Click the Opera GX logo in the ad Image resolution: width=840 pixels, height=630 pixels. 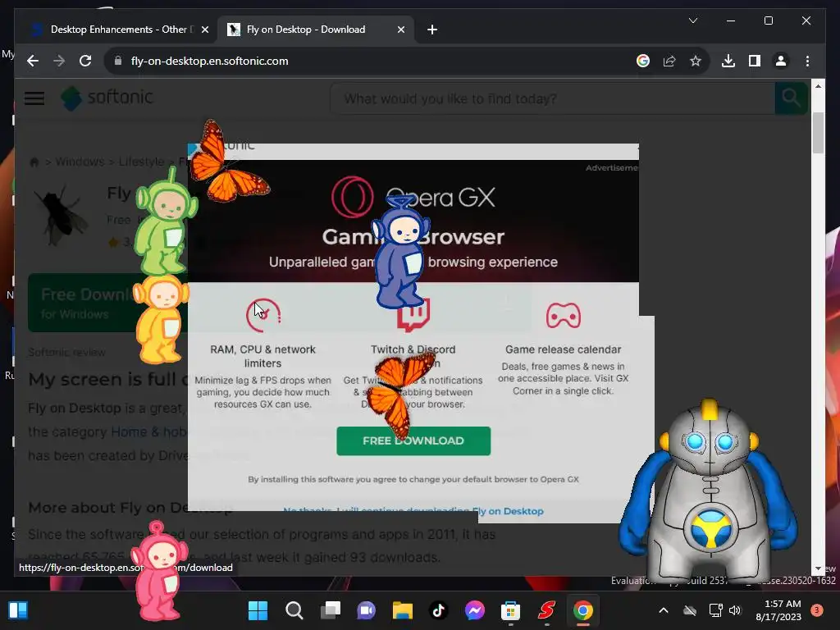[x=413, y=197]
